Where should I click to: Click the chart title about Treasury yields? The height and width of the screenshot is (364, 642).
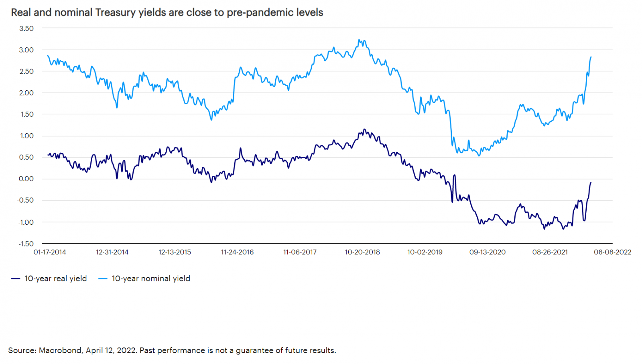coord(167,12)
